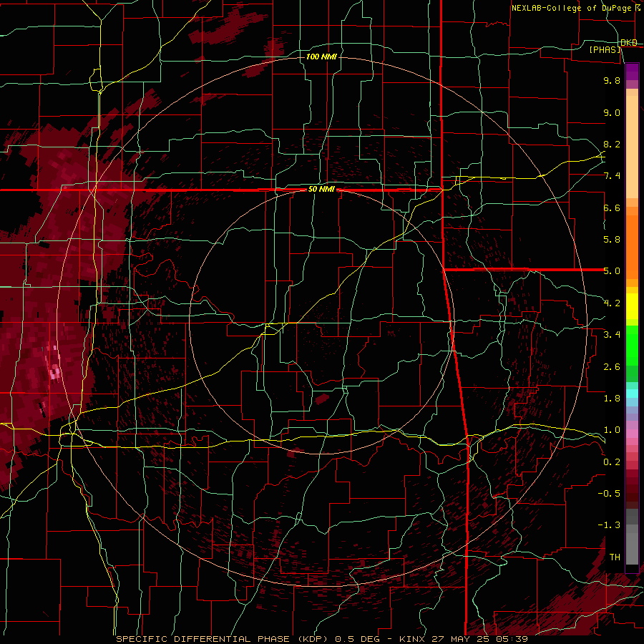Click the 5.8 legend value
The width and height of the screenshot is (644, 644).
[x=612, y=240]
